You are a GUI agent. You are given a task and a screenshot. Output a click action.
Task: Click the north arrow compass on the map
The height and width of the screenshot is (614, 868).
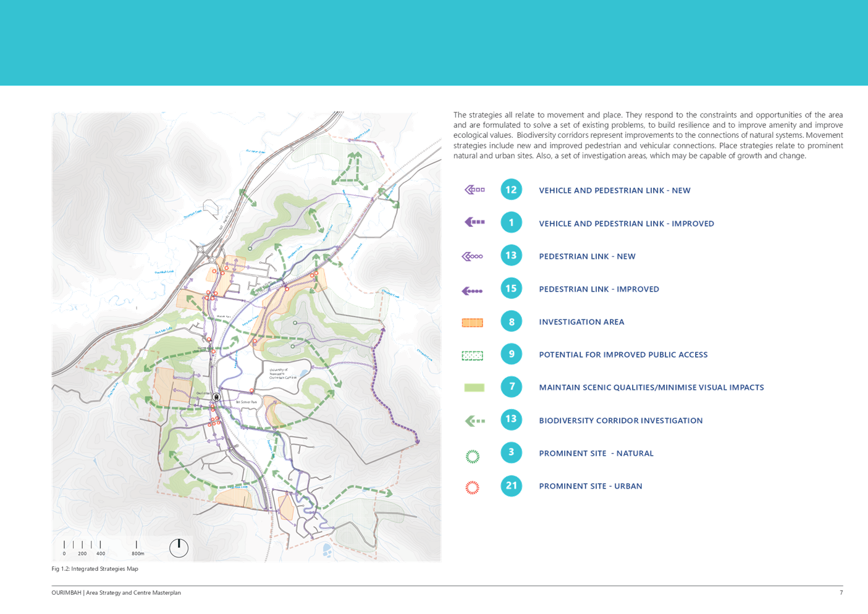tap(179, 548)
